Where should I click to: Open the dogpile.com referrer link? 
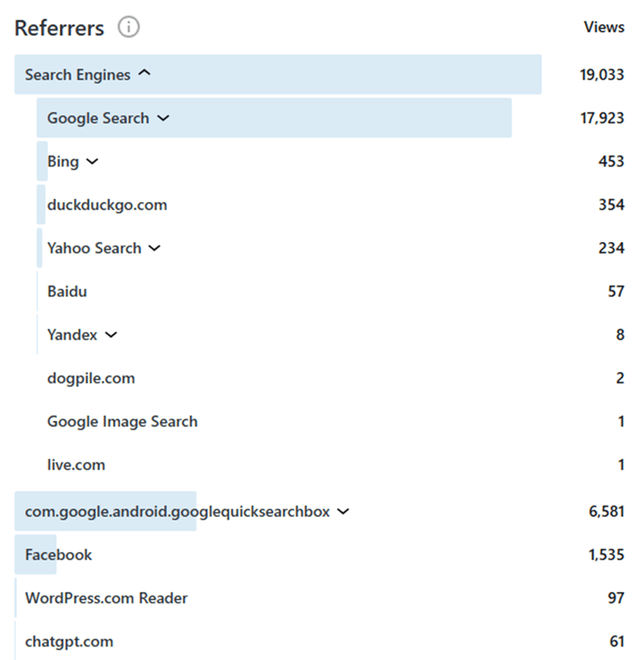pyautogui.click(x=91, y=378)
